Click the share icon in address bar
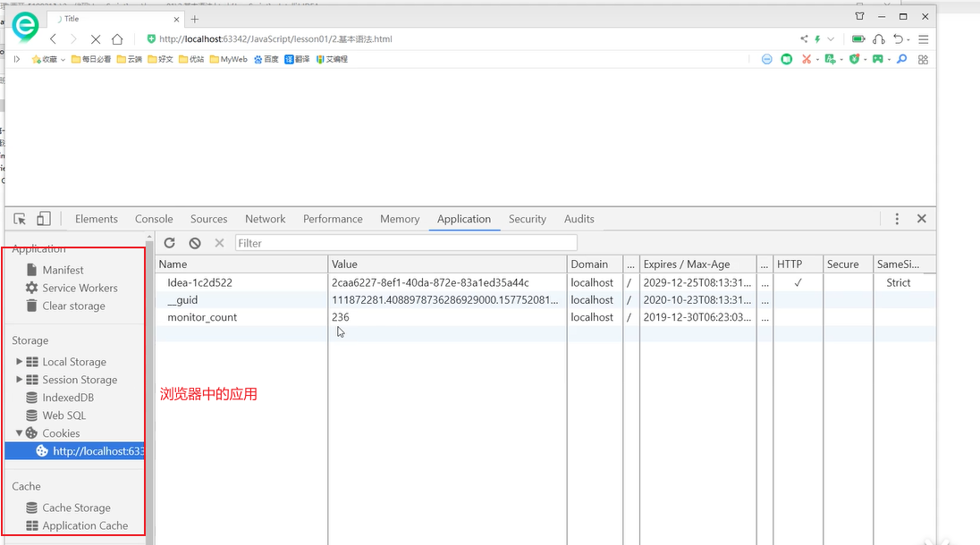Viewport: 980px width, 545px height. pyautogui.click(x=804, y=38)
